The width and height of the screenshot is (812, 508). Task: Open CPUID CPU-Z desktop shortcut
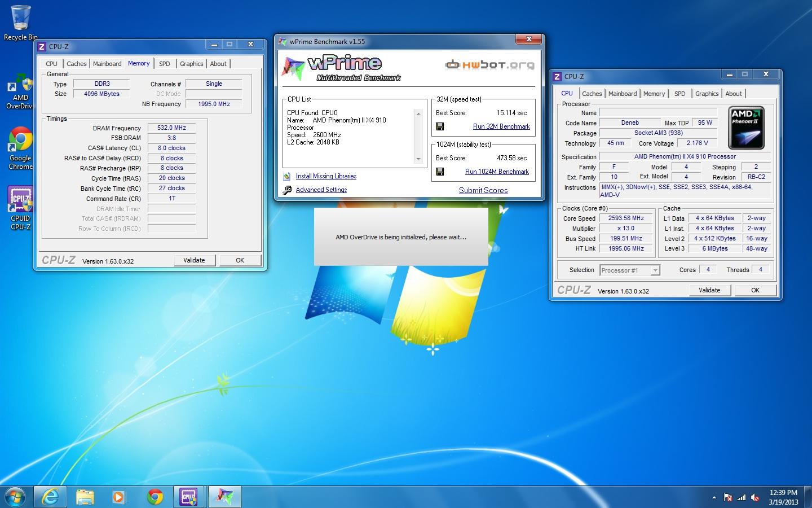(20, 208)
